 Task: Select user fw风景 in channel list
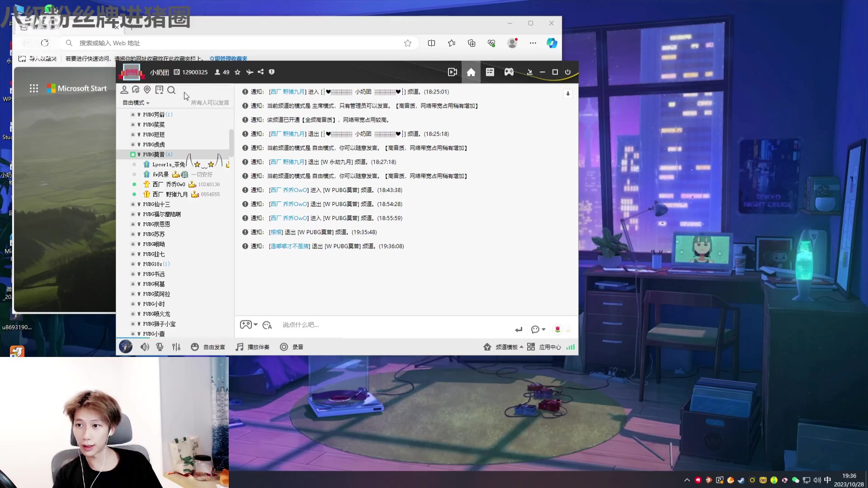click(160, 174)
